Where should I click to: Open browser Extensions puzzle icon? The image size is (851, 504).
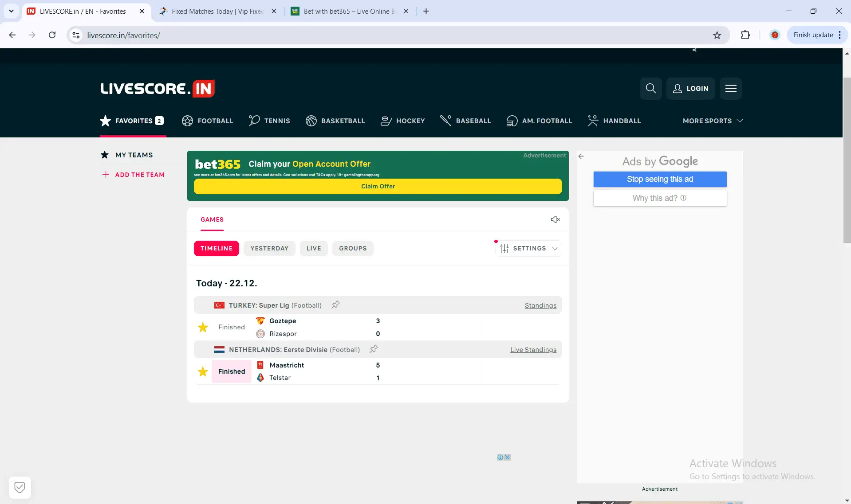745,35
